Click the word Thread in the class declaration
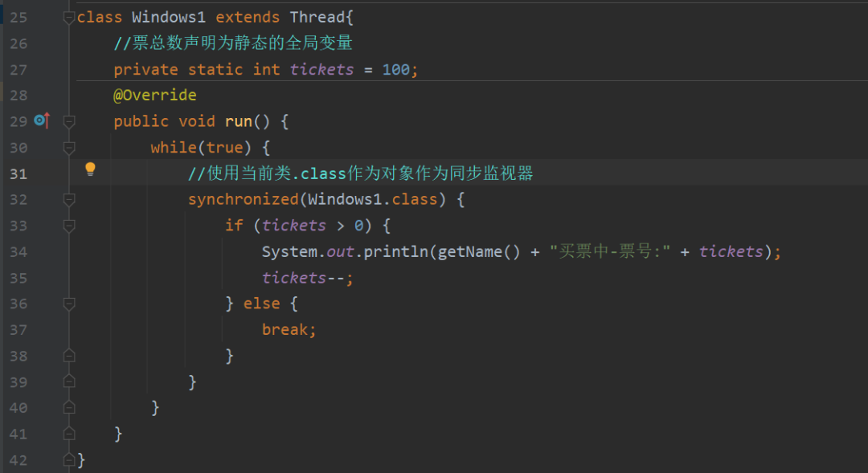 [317, 17]
